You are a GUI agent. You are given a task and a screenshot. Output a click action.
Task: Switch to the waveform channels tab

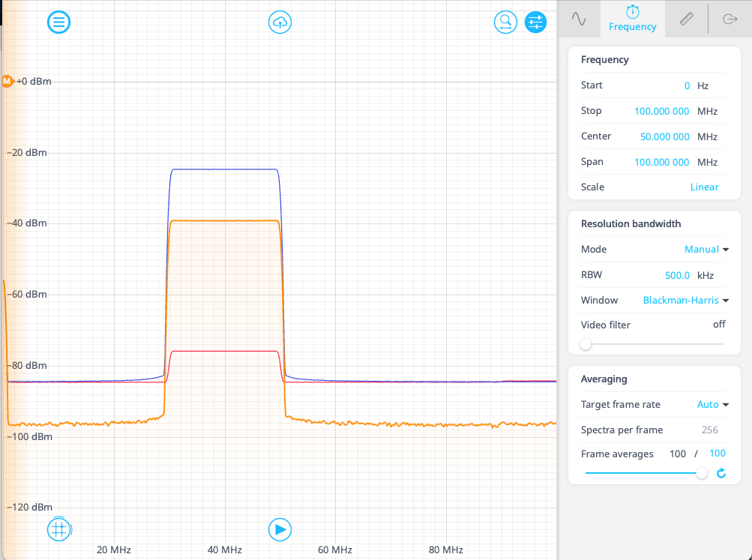pyautogui.click(x=579, y=19)
